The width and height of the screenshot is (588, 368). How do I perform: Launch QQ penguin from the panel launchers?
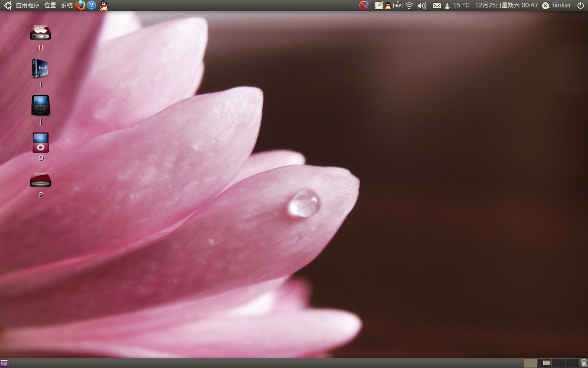104,6
